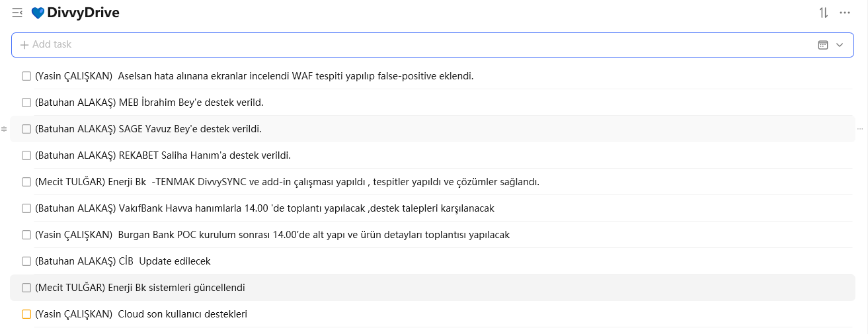The image size is (868, 334).
Task: Open the Enerji Bk -TENMAK DivvySYNC task
Action: 287,182
